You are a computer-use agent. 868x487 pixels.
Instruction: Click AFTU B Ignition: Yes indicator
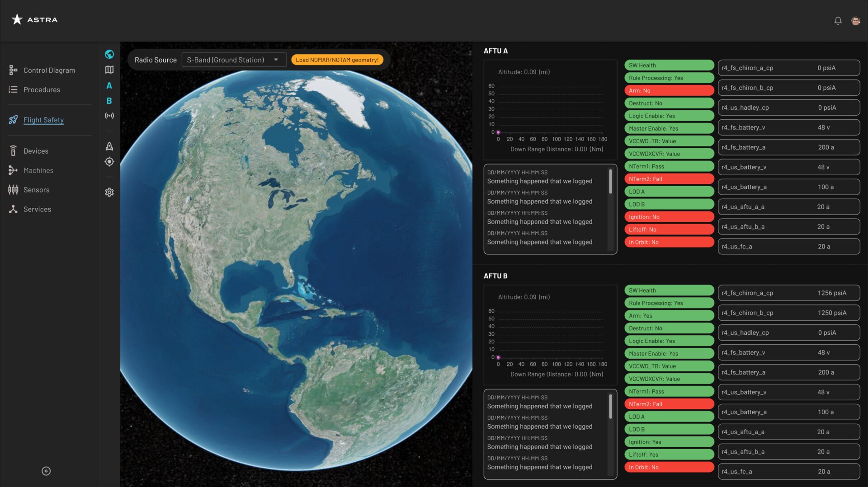tap(669, 442)
